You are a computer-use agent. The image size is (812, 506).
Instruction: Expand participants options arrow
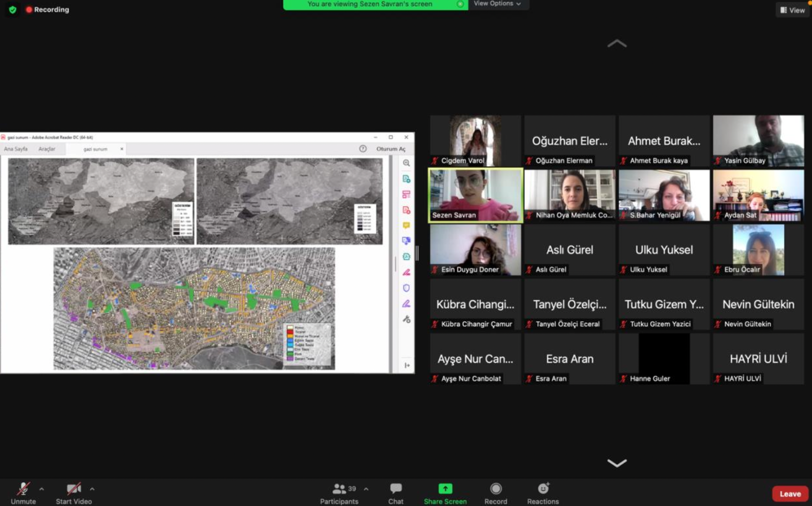[x=366, y=489]
